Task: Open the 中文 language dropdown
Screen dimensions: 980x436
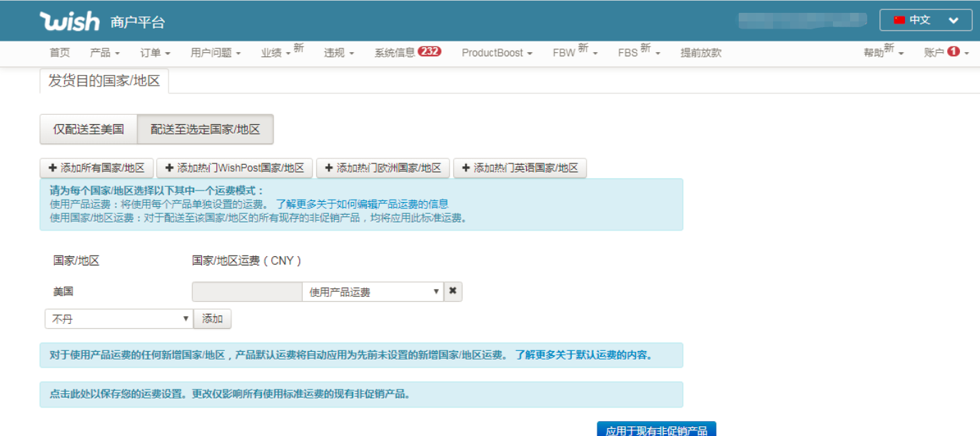Action: [926, 20]
